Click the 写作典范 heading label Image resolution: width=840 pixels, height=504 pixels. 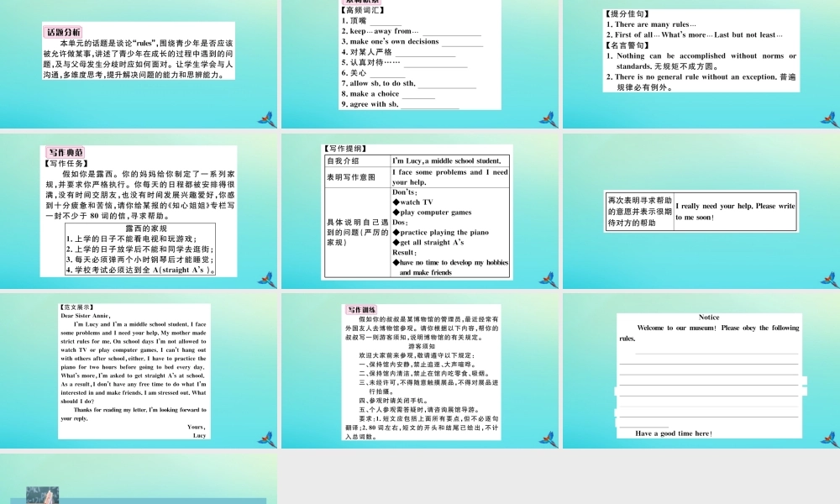point(66,152)
